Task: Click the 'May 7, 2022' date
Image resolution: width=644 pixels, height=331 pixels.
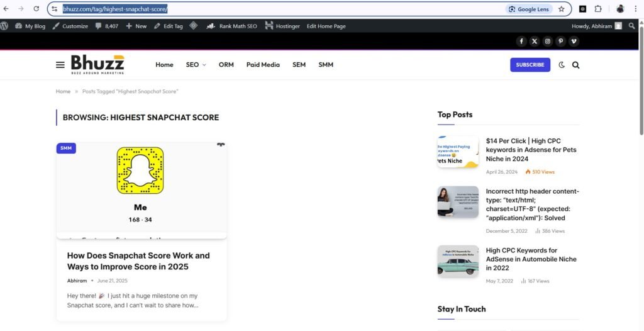Action: [499, 281]
